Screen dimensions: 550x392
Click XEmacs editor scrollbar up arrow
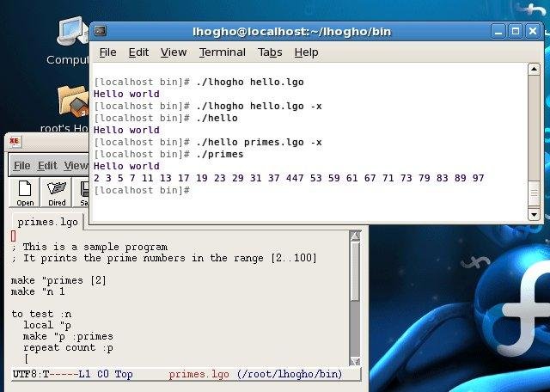tap(355, 236)
